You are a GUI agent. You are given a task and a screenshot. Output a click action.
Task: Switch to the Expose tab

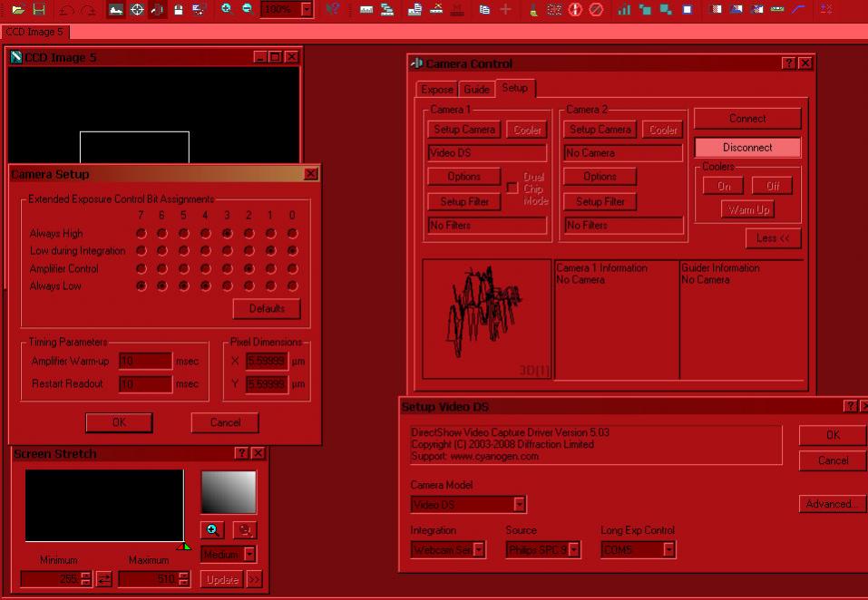437,90
